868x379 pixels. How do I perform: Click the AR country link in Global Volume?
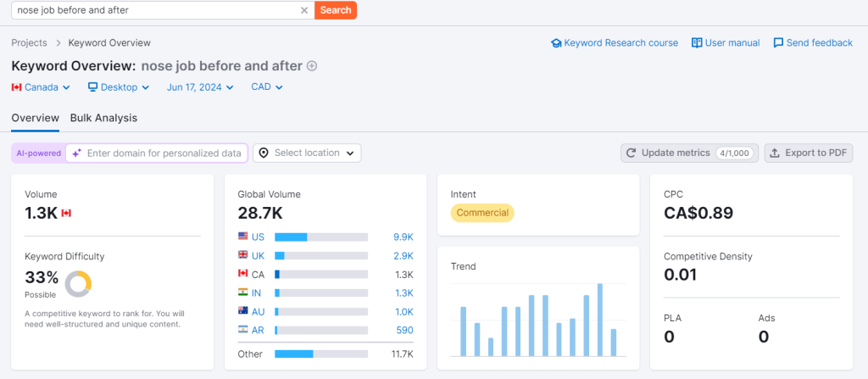pos(258,330)
